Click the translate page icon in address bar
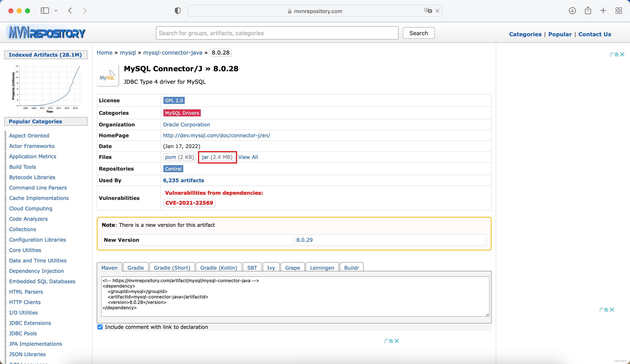The image size is (630, 364). [x=428, y=11]
